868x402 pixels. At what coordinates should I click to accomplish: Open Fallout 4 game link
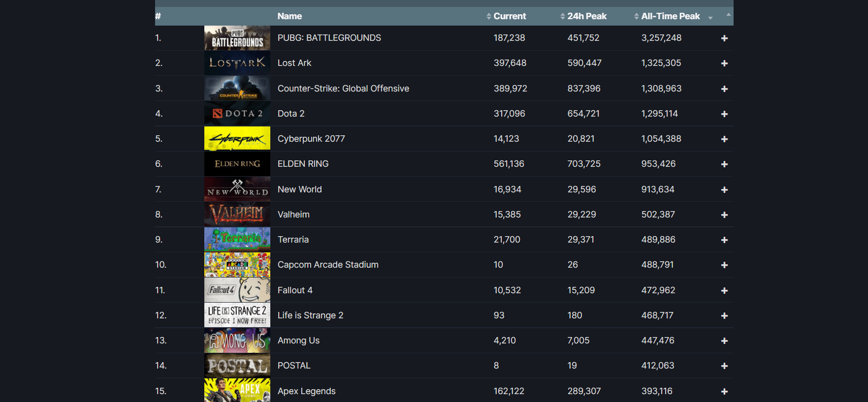click(x=295, y=290)
